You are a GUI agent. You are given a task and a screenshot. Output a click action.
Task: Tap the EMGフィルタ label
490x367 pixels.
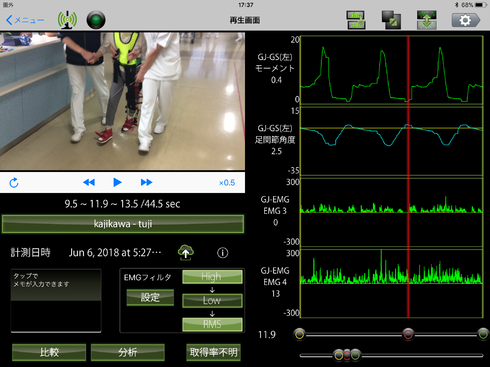(147, 277)
